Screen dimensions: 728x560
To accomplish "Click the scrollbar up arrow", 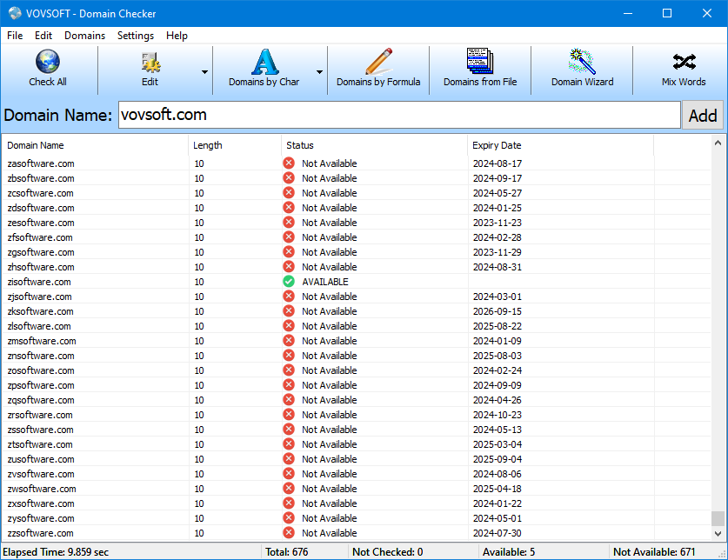I will (x=718, y=143).
